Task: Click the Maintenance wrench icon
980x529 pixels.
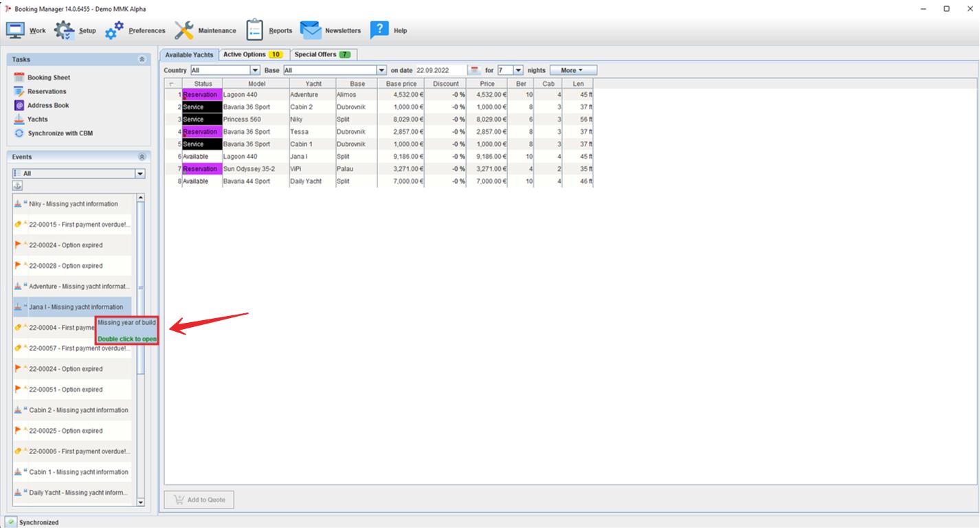Action: (183, 30)
